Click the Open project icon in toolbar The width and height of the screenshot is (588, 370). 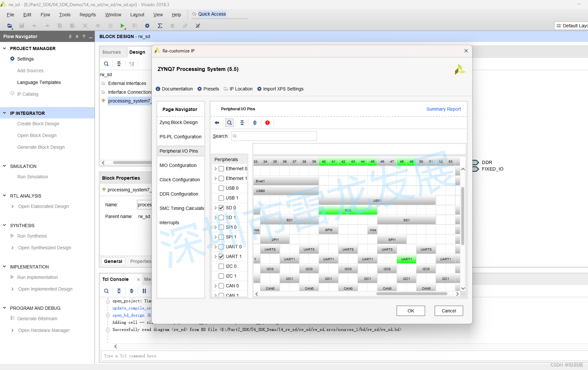[x=10, y=26]
